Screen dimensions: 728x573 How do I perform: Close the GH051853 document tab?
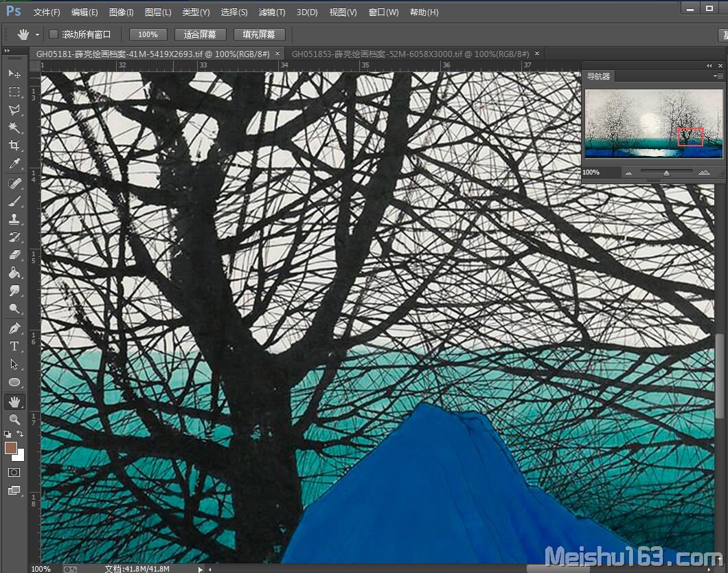536,54
